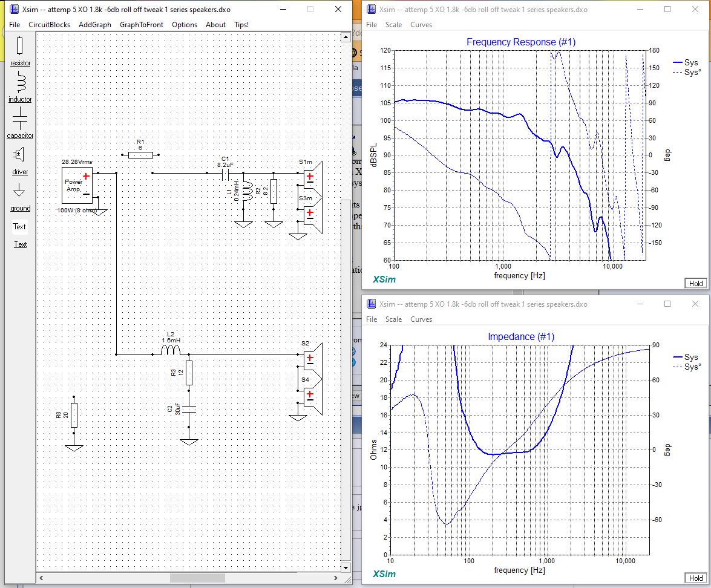Screen dimensions: 711x588
Task: Click the Xsim app icon in main window title bar
Action: (15, 9)
